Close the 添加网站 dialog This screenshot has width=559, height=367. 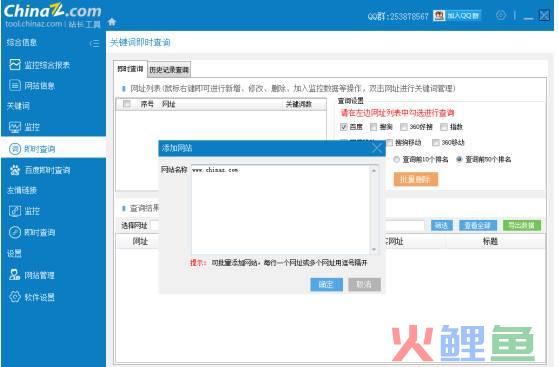(x=377, y=148)
